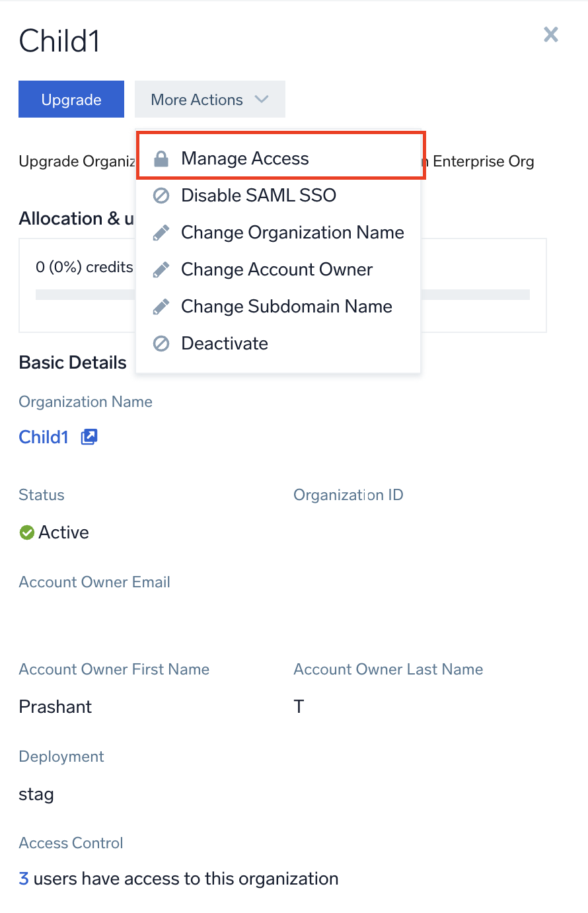Click the pencil icon for Change Account Owner
The height and width of the screenshot is (913, 588).
click(161, 269)
